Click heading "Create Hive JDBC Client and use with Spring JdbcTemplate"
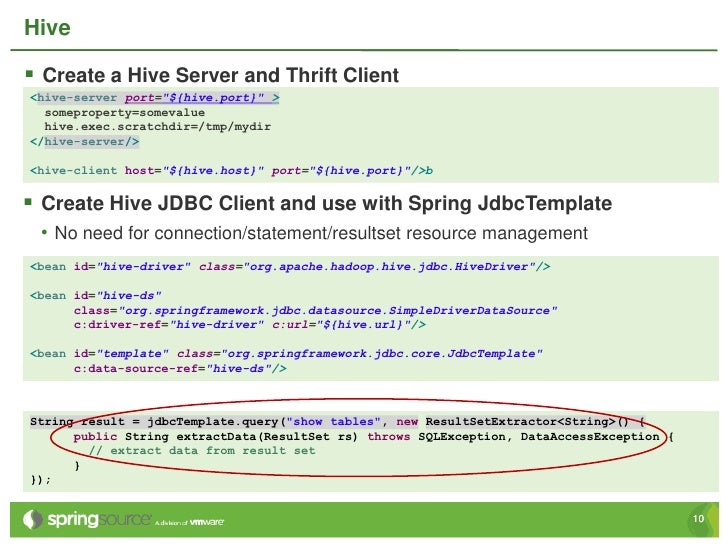 coord(326,203)
